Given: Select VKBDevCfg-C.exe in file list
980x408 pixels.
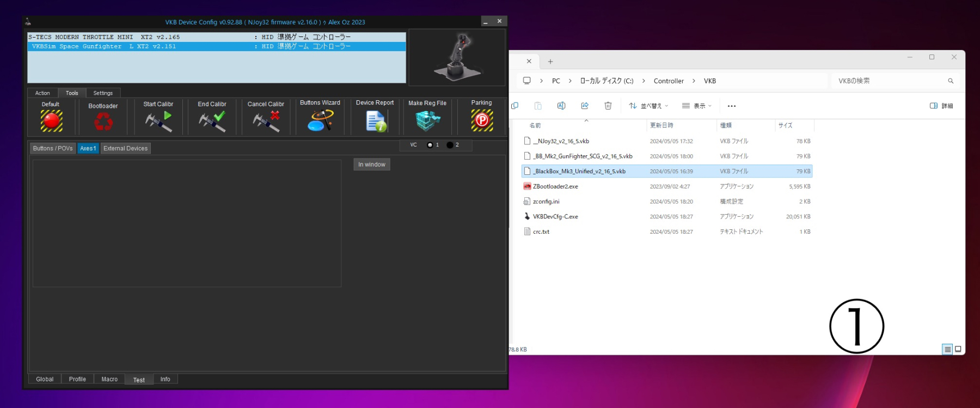Looking at the screenshot, I should [667, 216].
